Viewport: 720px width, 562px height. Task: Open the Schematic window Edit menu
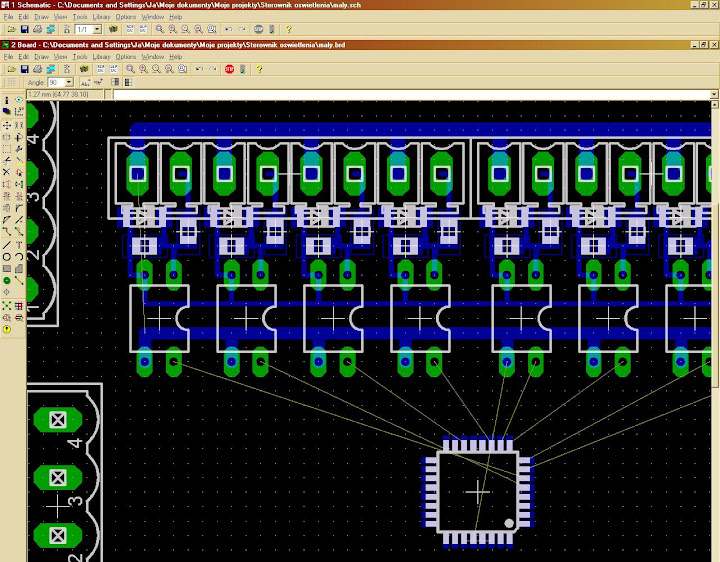pyautogui.click(x=23, y=17)
